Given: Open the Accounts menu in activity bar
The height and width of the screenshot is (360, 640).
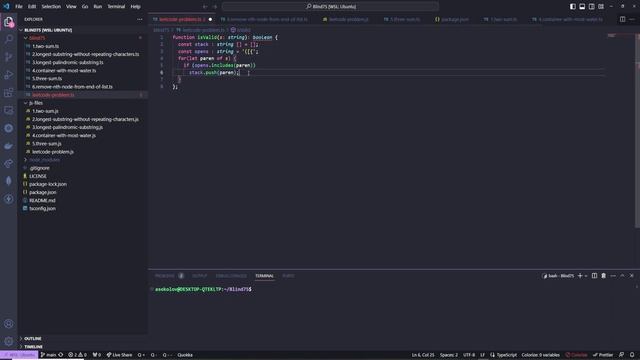Looking at the screenshot, I should pos(9,324).
